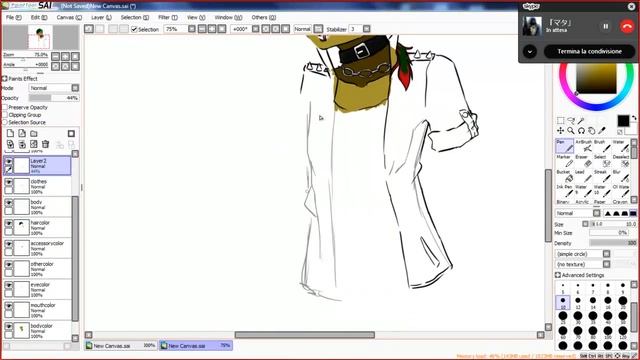This screenshot has height=360, width=640.
Task: Open the no texture dropdown
Action: pyautogui.click(x=607, y=264)
